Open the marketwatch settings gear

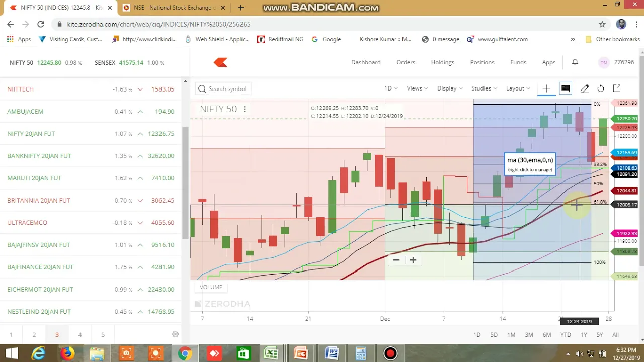click(175, 334)
